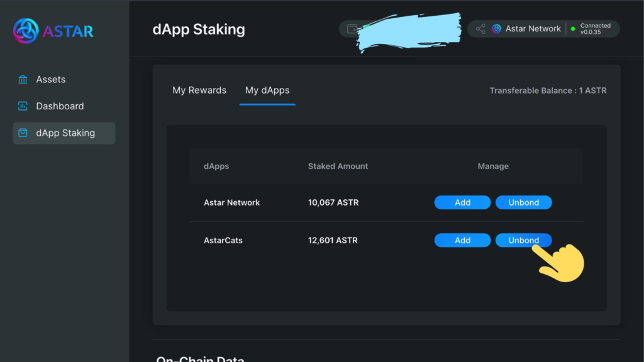Click the Astar Network globe icon

click(x=497, y=29)
